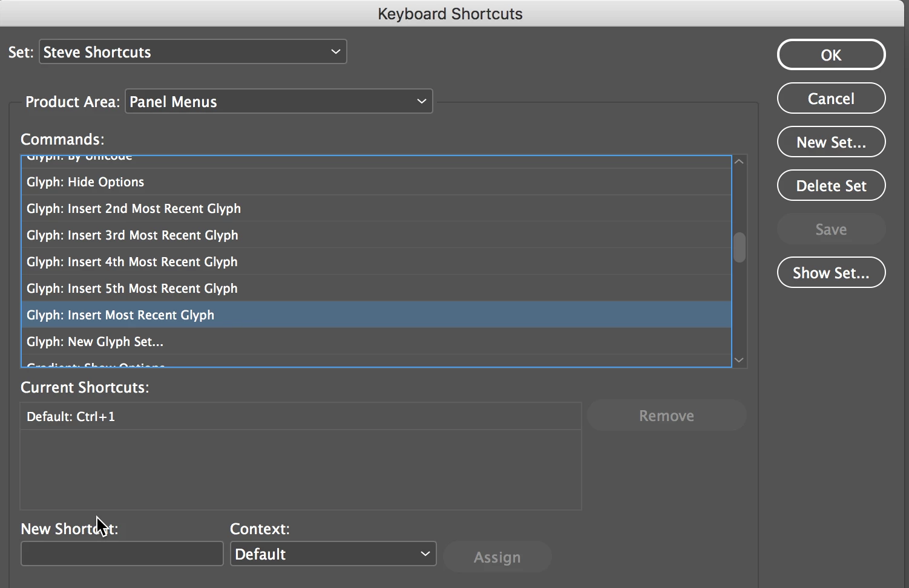Pick Glyph: Insert 5th Most Recent Glyph
The image size is (909, 588).
pos(132,289)
